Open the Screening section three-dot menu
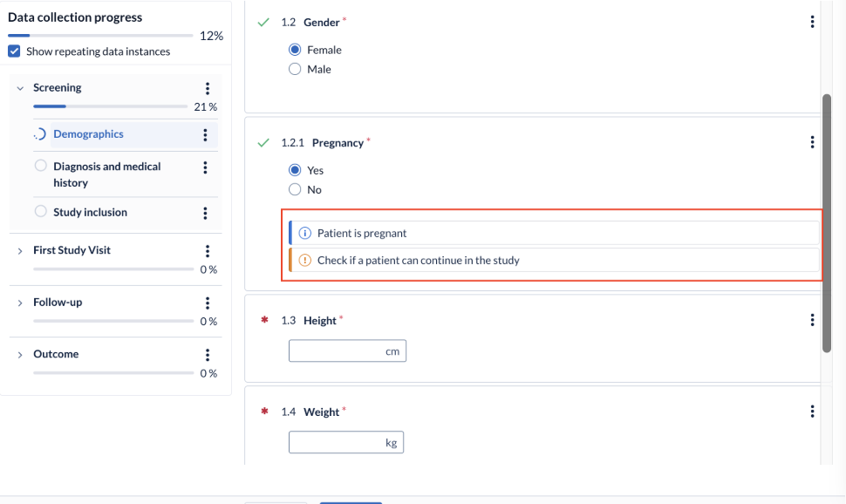 coord(208,88)
